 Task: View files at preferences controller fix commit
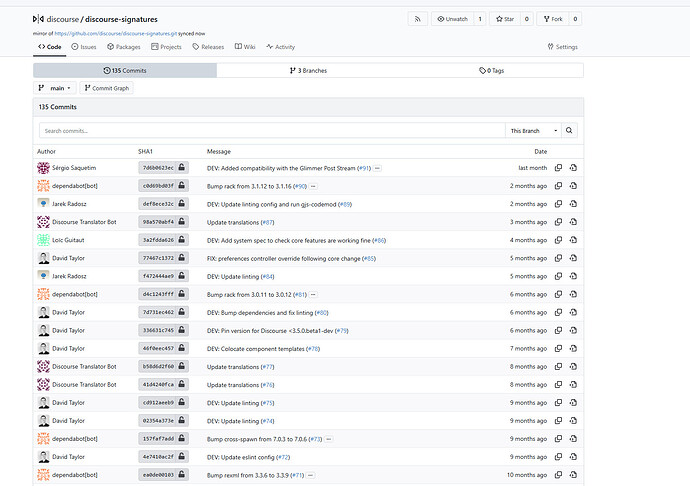573,258
